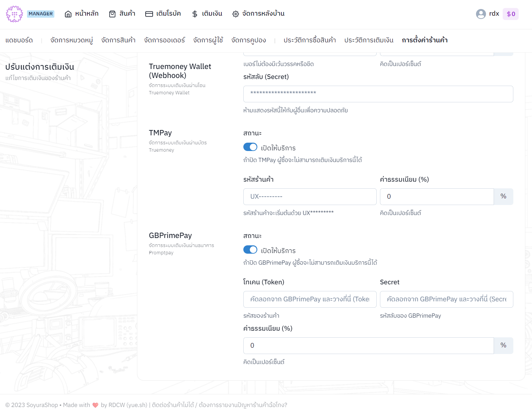Click the GBPrimePay Token input field
Image resolution: width=532 pixels, height=415 pixels.
(x=310, y=299)
